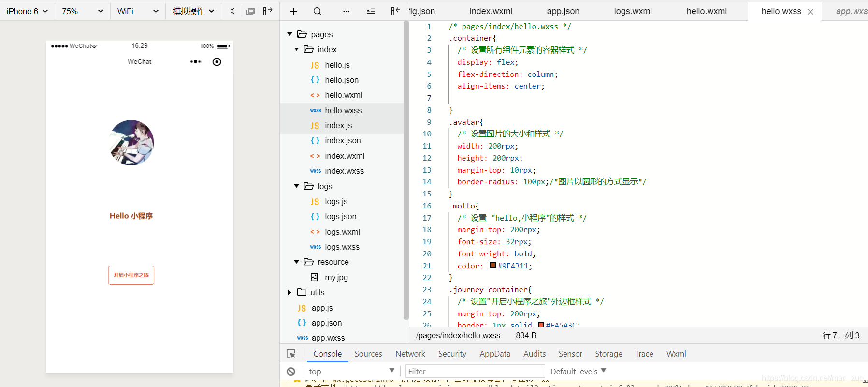The width and height of the screenshot is (868, 387).
Task: Click the detach simulator window icon
Action: [250, 11]
